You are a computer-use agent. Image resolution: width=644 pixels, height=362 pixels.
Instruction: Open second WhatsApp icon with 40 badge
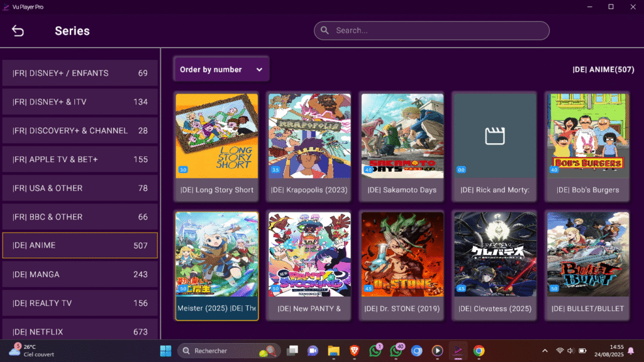(x=397, y=351)
